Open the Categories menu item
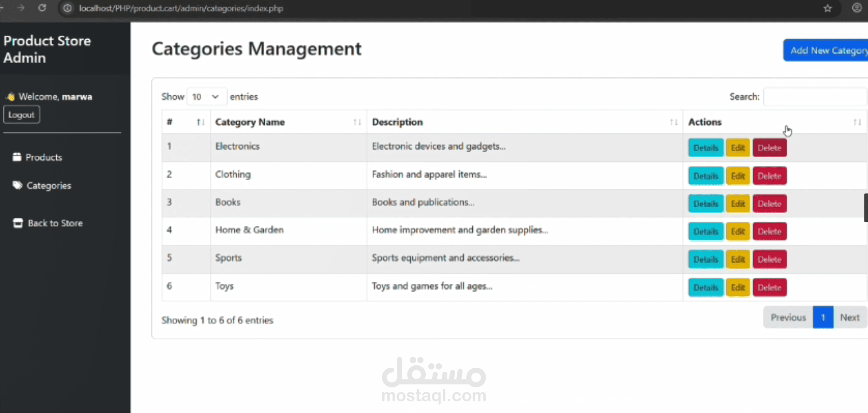Viewport: 868px width, 413px height. pyautogui.click(x=48, y=186)
